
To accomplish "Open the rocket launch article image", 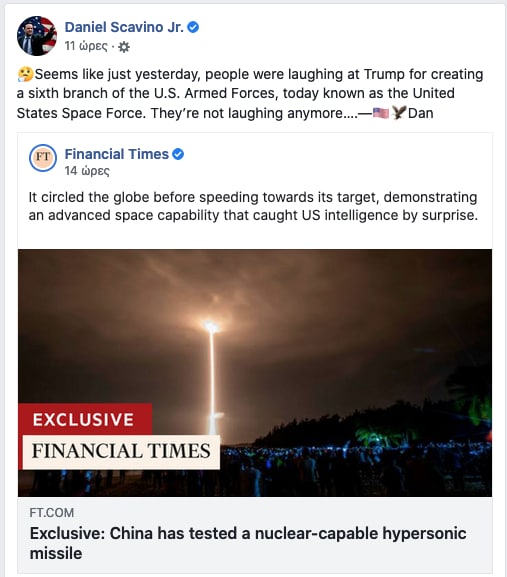I will (x=255, y=373).
